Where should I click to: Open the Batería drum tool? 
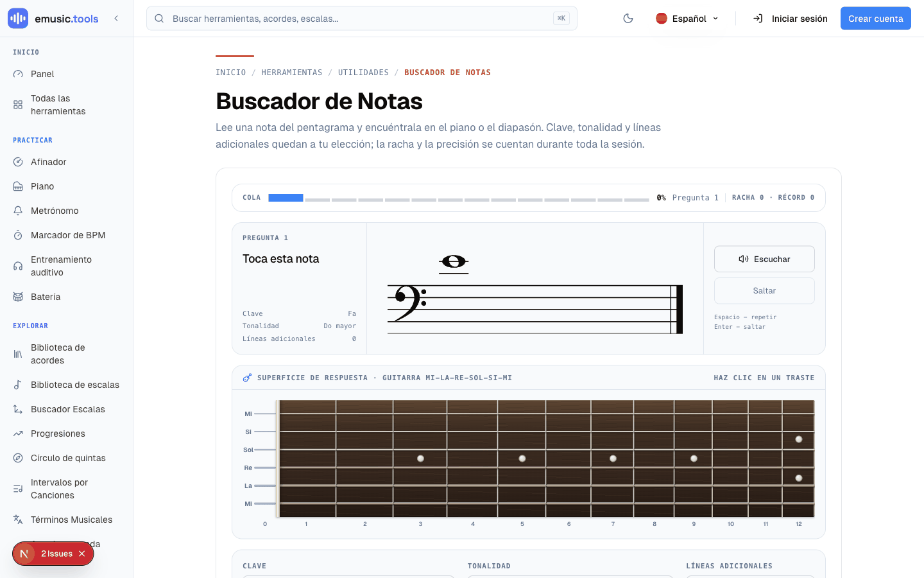tap(67, 297)
